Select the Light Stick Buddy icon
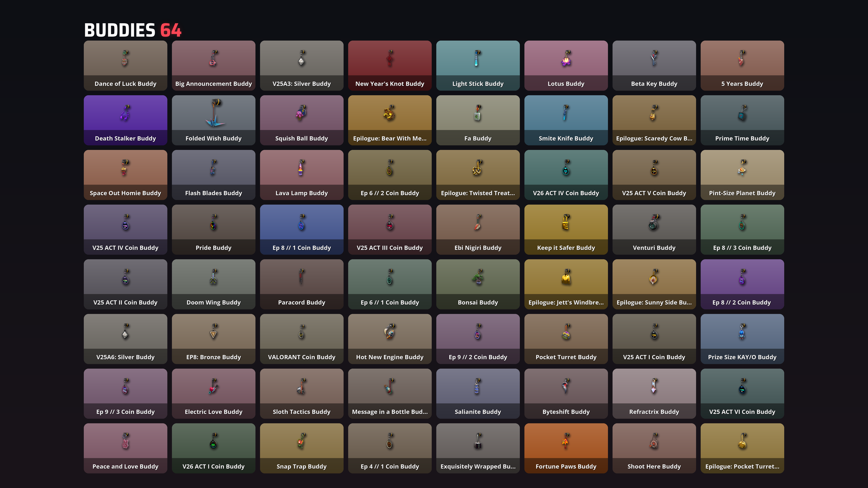 pos(478,58)
